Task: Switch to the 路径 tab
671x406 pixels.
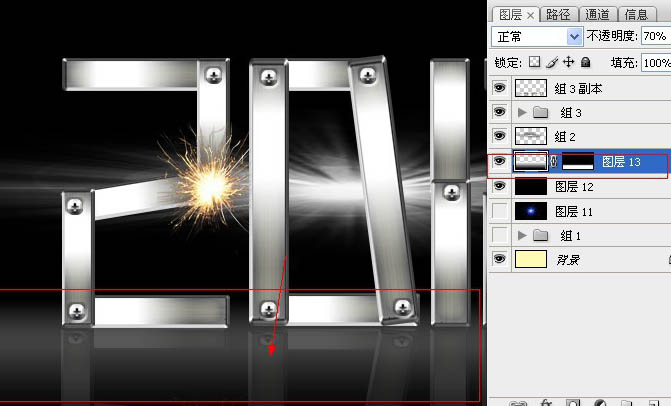Action: coord(559,14)
